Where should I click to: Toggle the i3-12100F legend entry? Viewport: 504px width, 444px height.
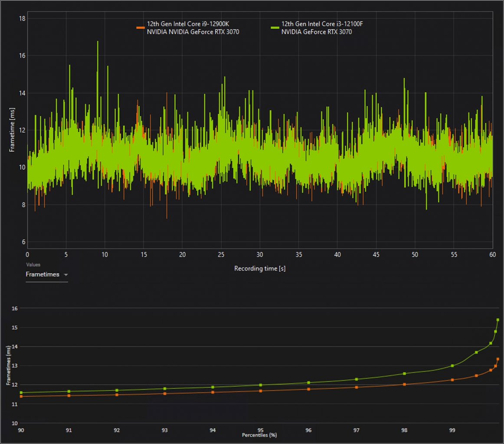pos(317,28)
